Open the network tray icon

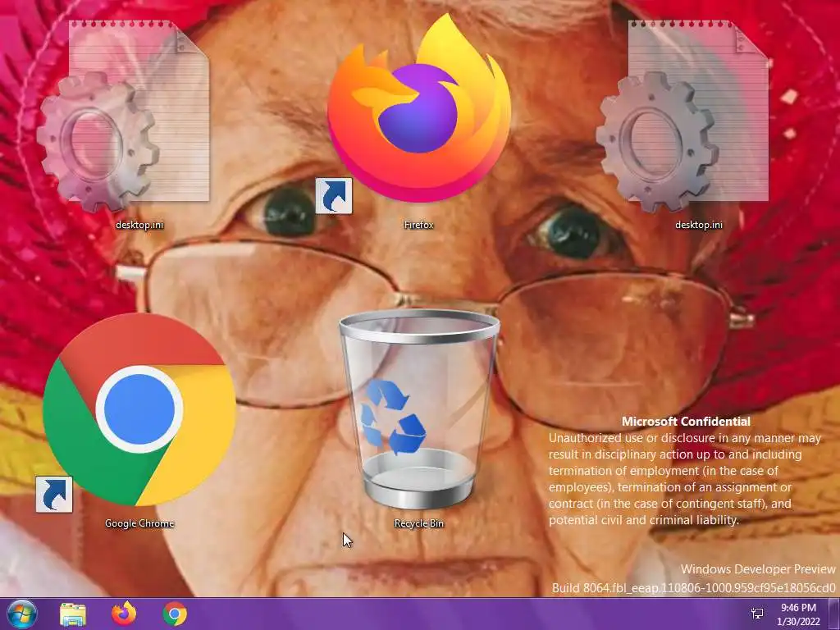[x=757, y=614]
